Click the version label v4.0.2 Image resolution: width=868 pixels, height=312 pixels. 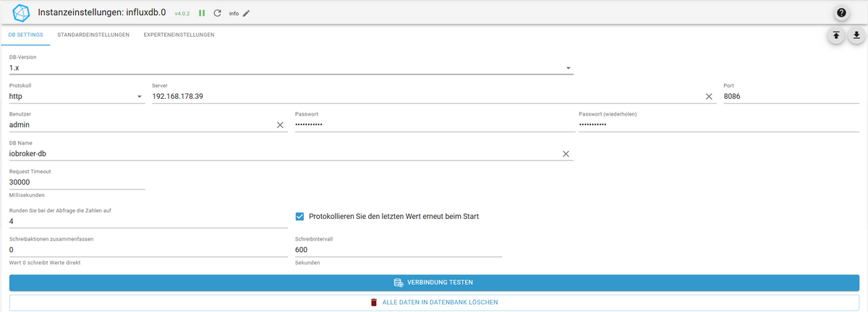pyautogui.click(x=182, y=13)
